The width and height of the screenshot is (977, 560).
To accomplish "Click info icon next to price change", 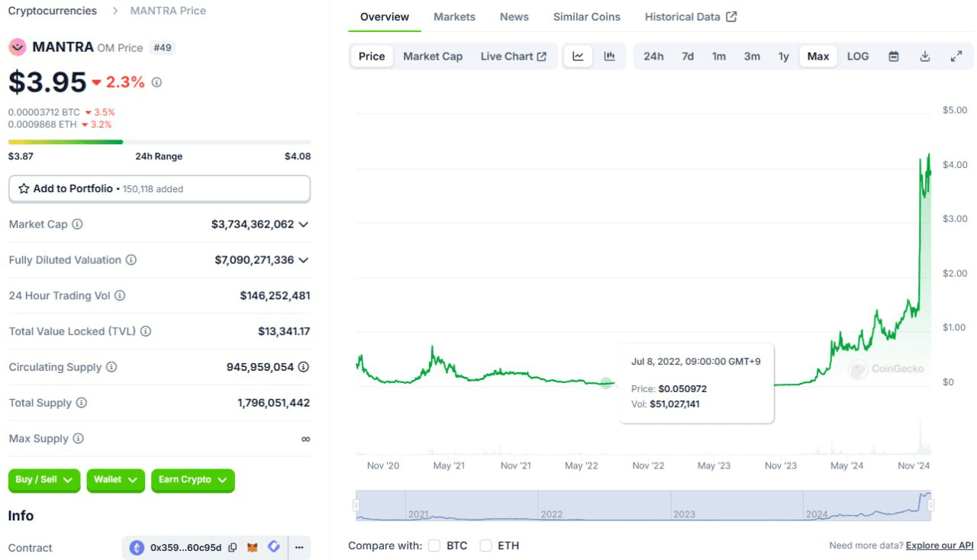I will tap(156, 82).
